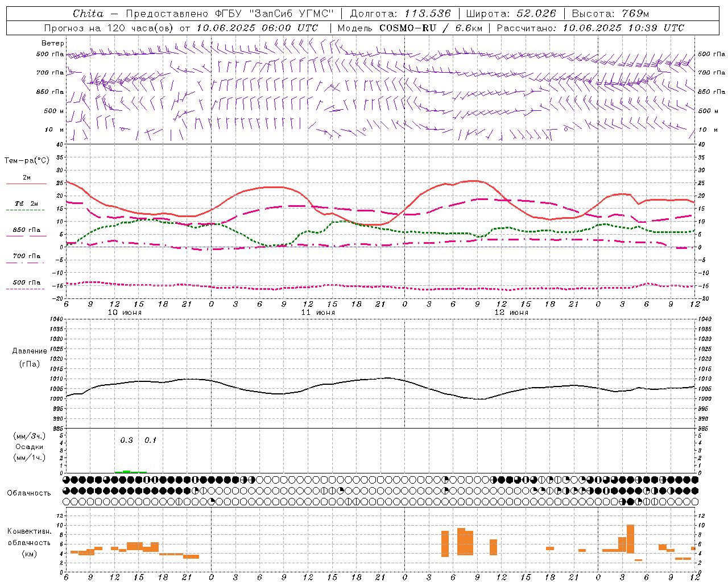This screenshot has width=728, height=582.
Task: Select the Td 2м dashed legend line
Action: [x=25, y=210]
